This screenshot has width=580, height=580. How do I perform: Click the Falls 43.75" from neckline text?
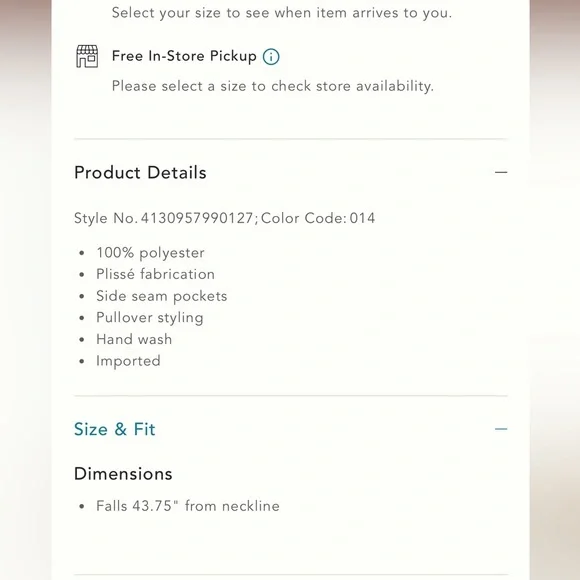coord(188,506)
